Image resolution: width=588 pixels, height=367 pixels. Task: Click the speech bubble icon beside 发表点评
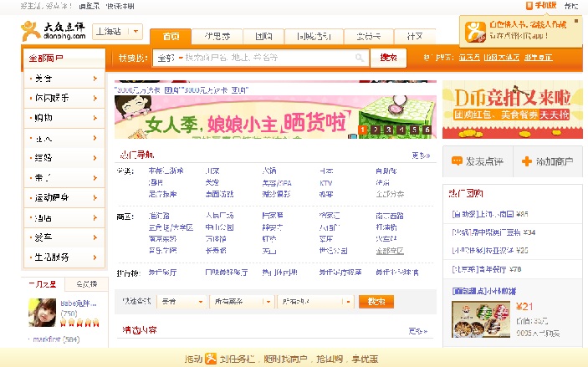tap(457, 161)
